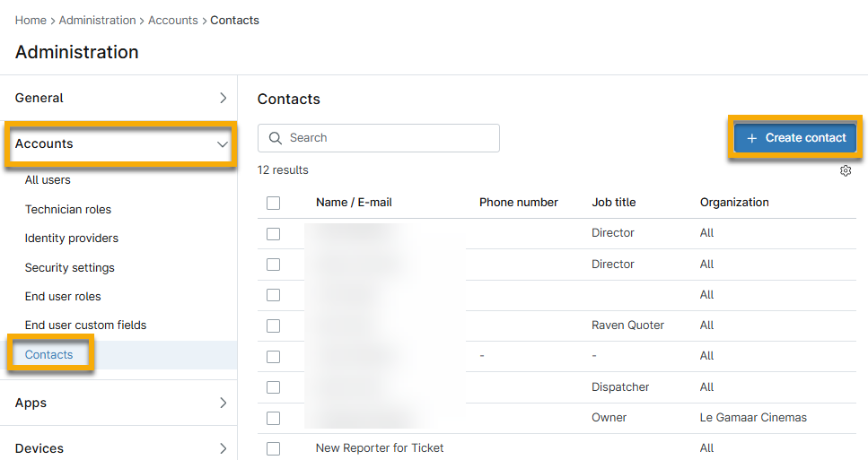The image size is (868, 460).
Task: Tick the Dispatcher contact row checkbox
Action: pos(273,387)
